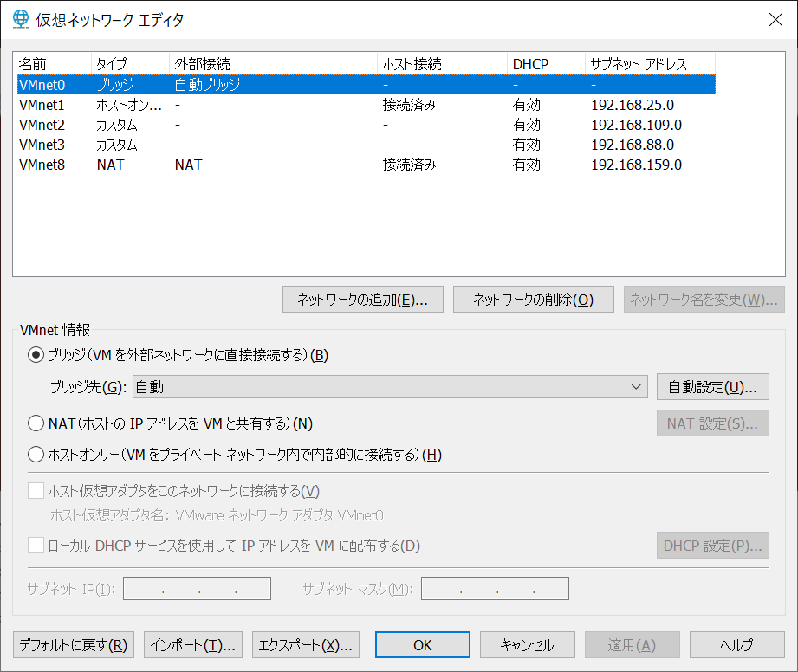
Task: Select the VMnet8 NAT network row
Action: click(x=367, y=165)
